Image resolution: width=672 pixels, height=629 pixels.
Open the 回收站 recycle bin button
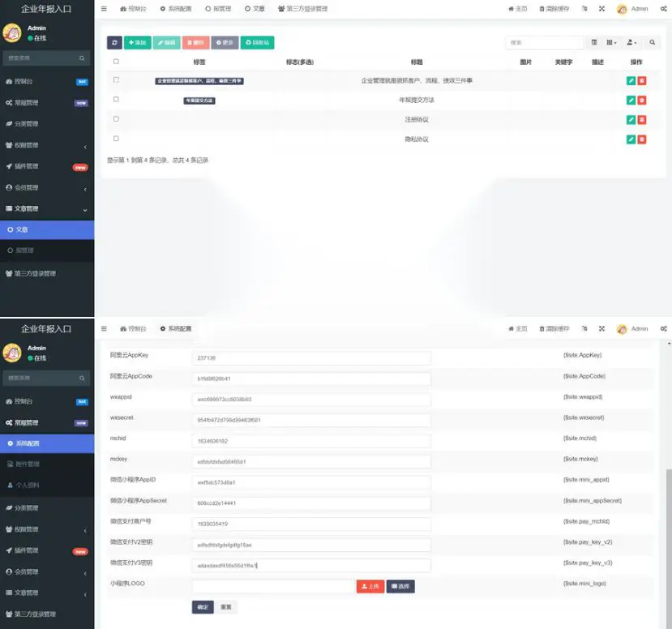(257, 42)
